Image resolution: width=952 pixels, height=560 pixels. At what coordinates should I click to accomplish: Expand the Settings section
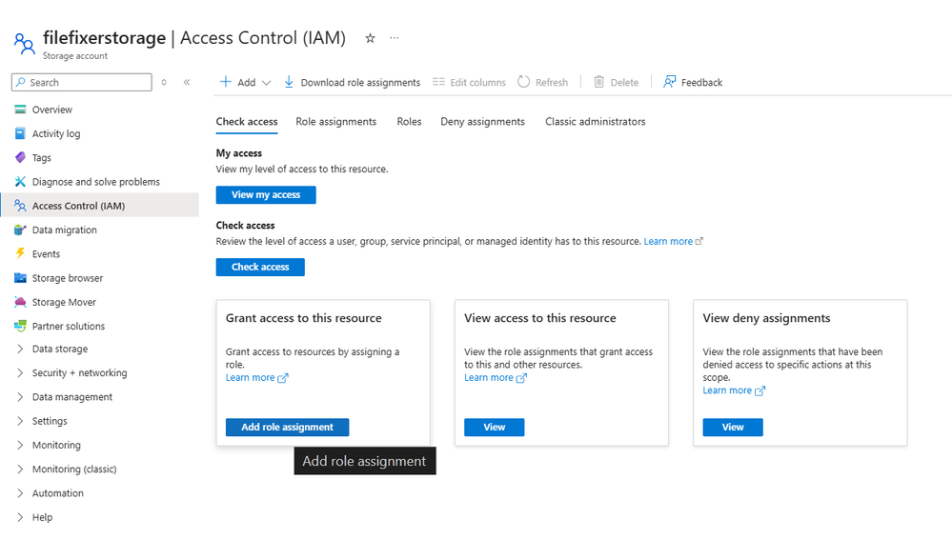[x=20, y=421]
